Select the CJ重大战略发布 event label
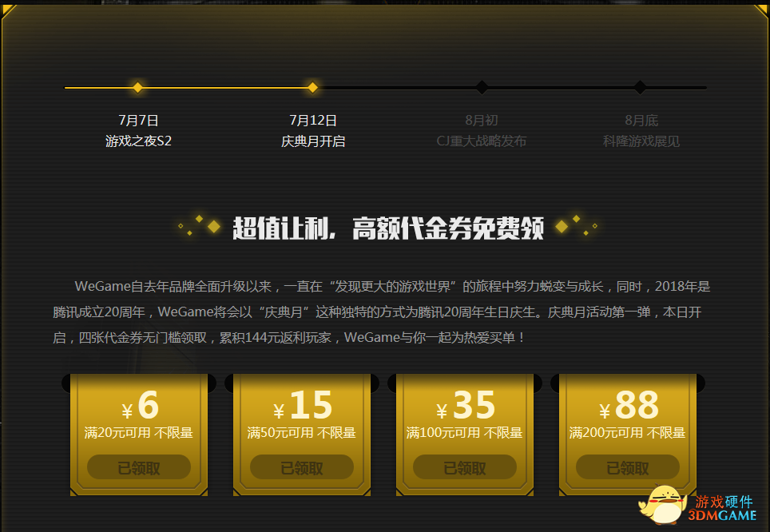This screenshot has width=770, height=532. tap(481, 141)
